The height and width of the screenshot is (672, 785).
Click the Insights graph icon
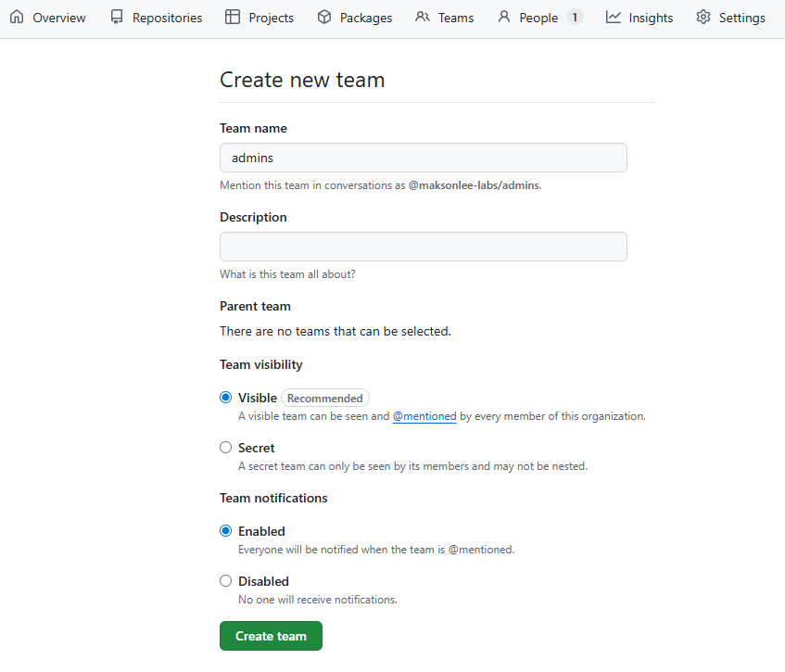pos(614,18)
